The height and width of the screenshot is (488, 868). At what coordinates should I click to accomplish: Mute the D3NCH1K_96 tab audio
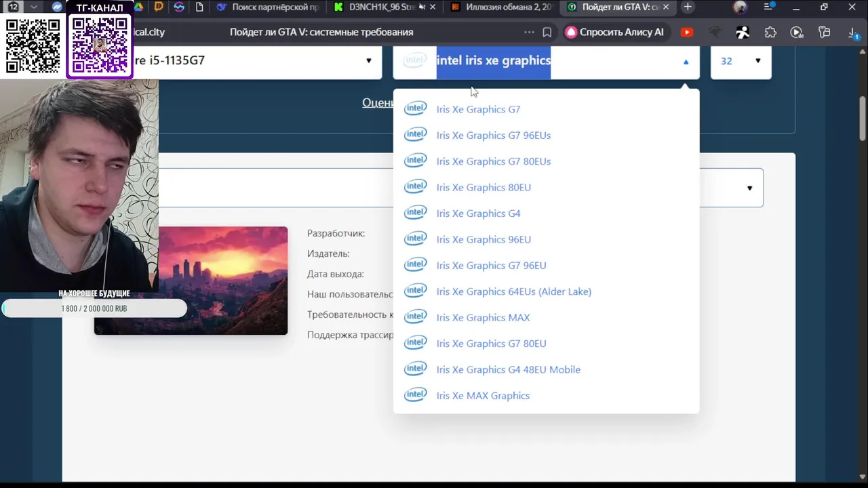click(422, 7)
